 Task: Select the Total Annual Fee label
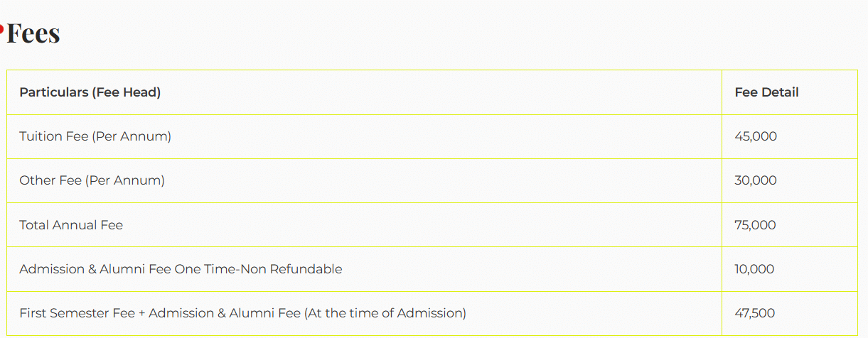[x=71, y=225]
